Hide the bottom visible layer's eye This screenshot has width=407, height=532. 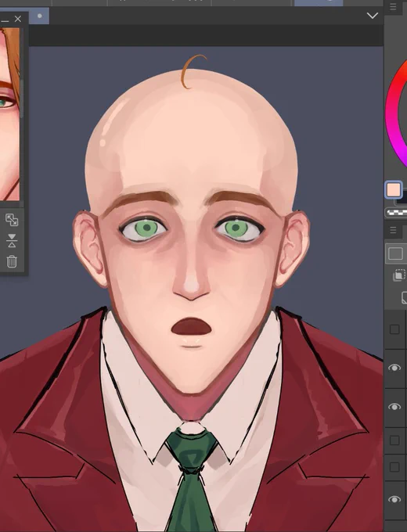pyautogui.click(x=394, y=499)
